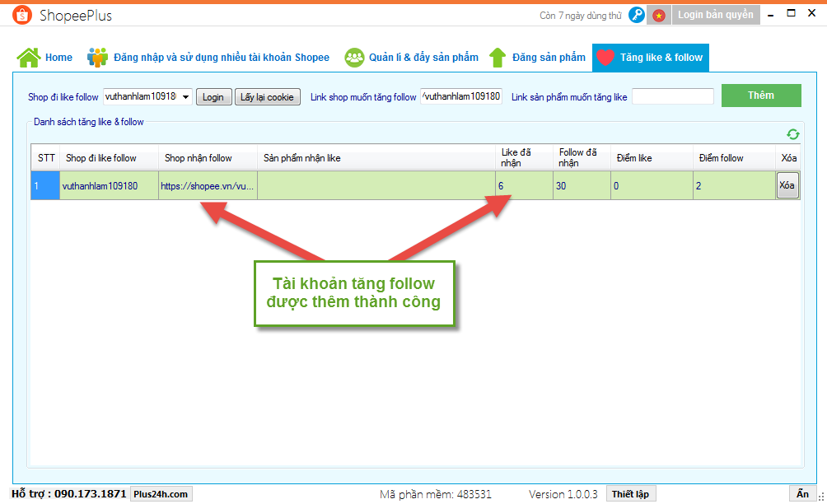This screenshot has width=827, height=504.
Task: Select the https://shopee.vn/vu... cell
Action: pos(208,185)
